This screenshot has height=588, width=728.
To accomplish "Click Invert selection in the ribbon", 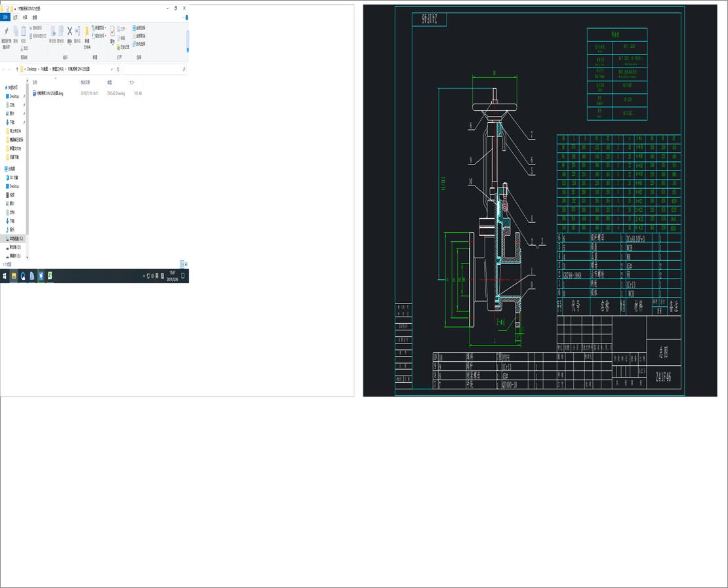I will click(x=139, y=44).
